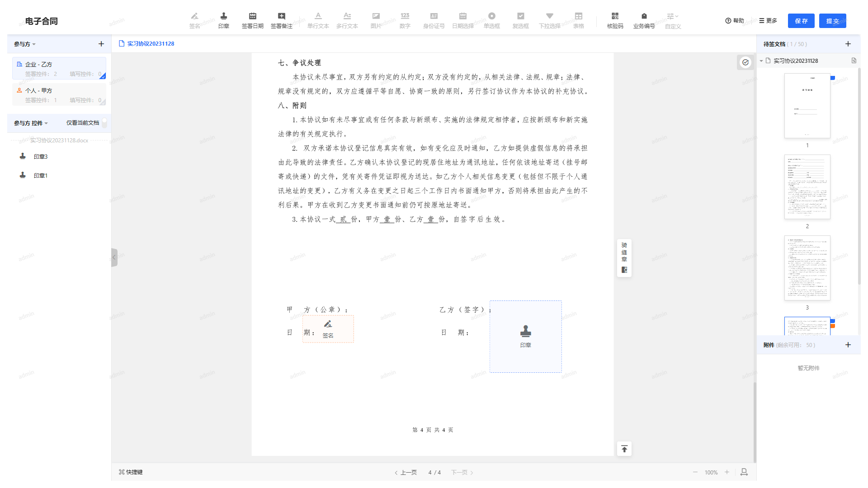Click the 提交 submit button
The height and width of the screenshot is (488, 868).
(833, 20)
